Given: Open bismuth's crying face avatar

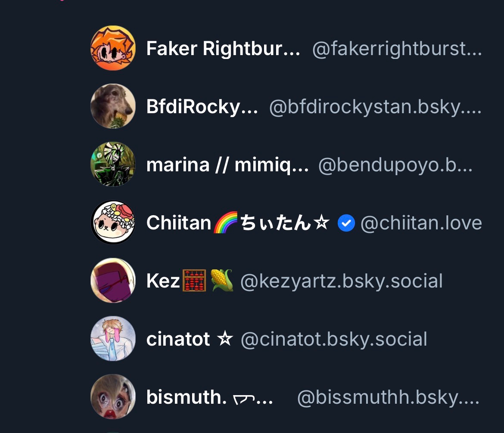Looking at the screenshot, I should tap(113, 397).
